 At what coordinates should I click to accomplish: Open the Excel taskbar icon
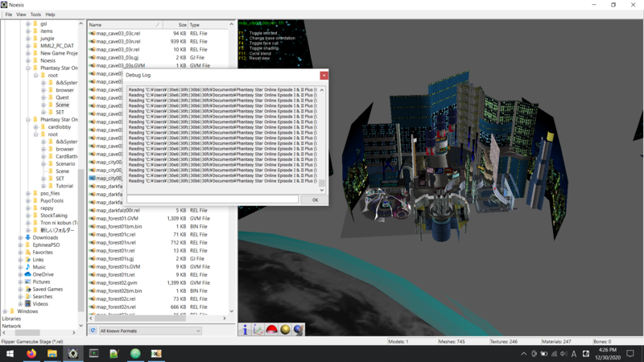pos(156,353)
